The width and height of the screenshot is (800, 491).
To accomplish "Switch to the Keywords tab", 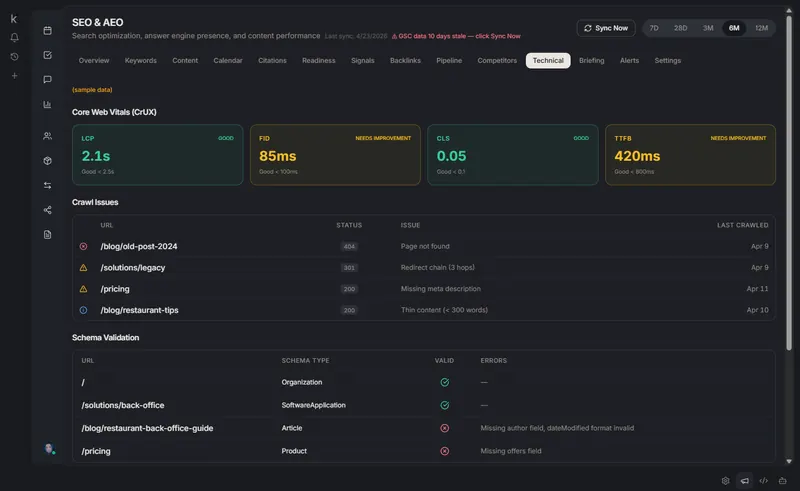I will (x=140, y=60).
